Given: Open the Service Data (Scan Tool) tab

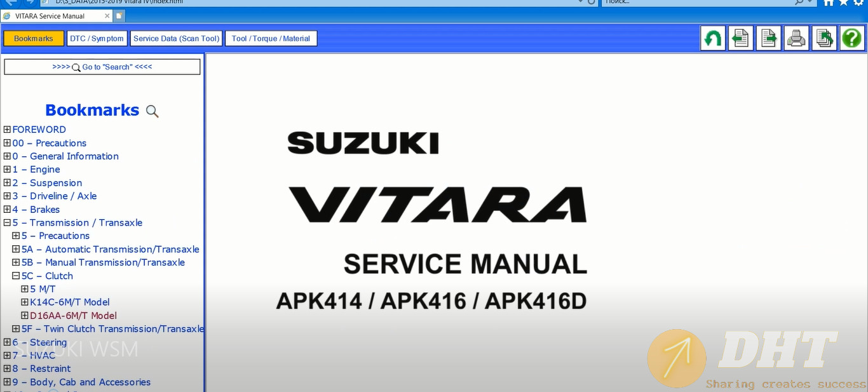Looking at the screenshot, I should coord(176,39).
